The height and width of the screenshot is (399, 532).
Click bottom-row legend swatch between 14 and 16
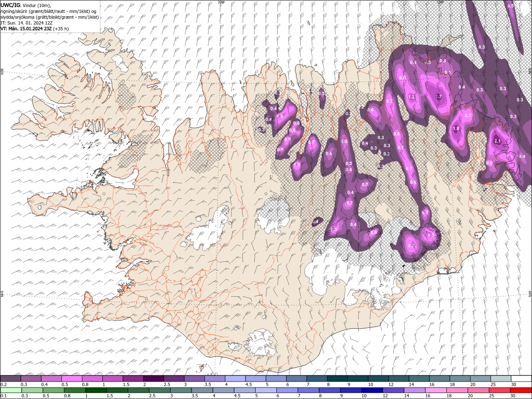pos(415,390)
